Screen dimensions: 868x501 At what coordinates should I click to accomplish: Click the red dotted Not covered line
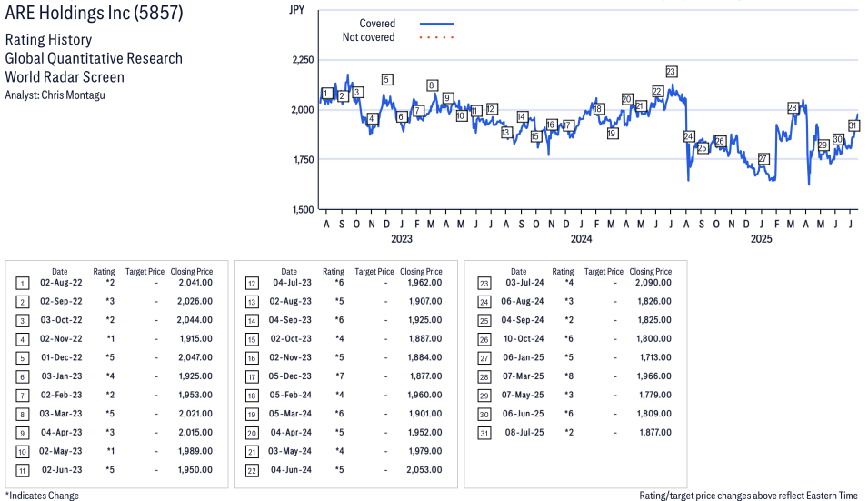pyautogui.click(x=437, y=37)
